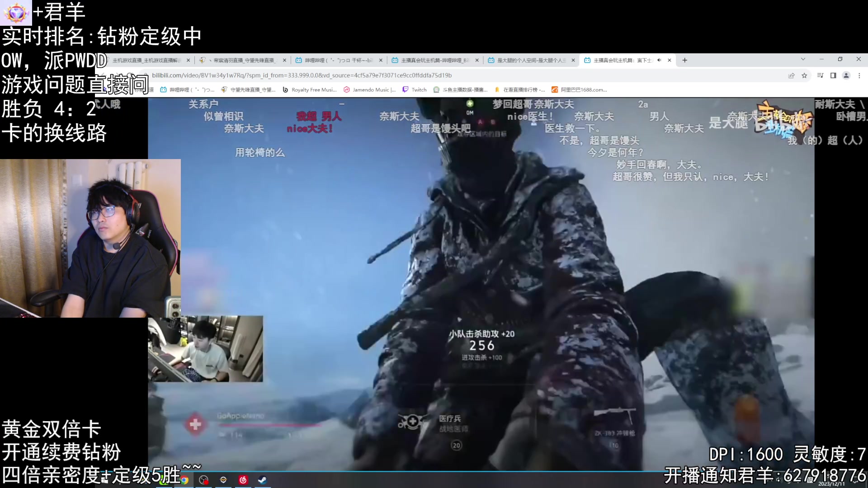Click the taskbar date 2023/12/11
868x488 pixels.
tap(831, 484)
